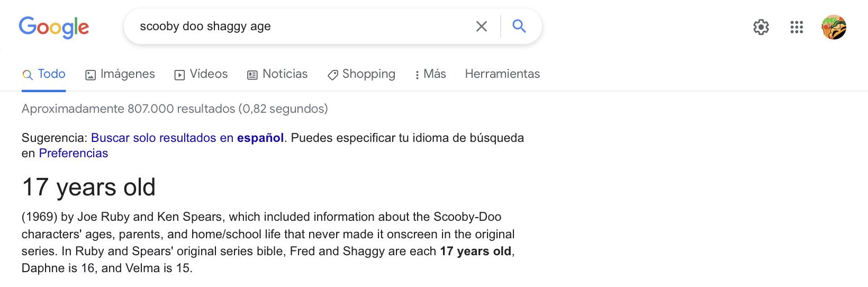
Task: Open the Preferencias link
Action: point(74,154)
